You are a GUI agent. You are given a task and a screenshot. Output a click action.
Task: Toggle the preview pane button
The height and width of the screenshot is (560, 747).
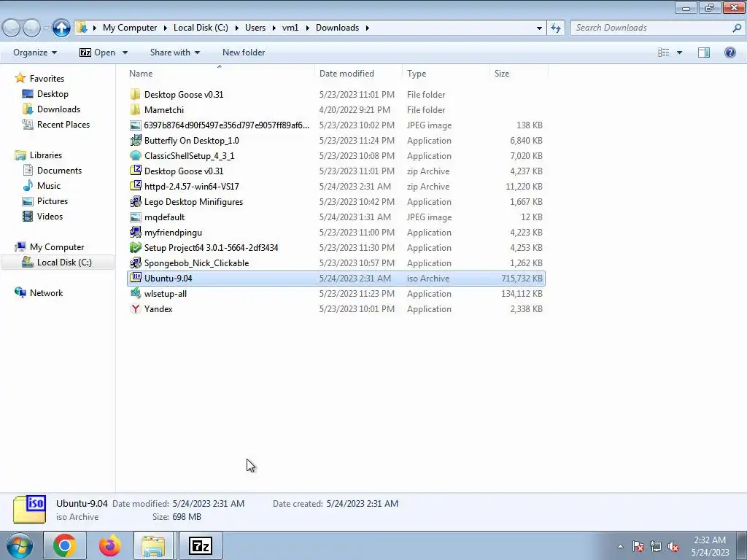704,52
